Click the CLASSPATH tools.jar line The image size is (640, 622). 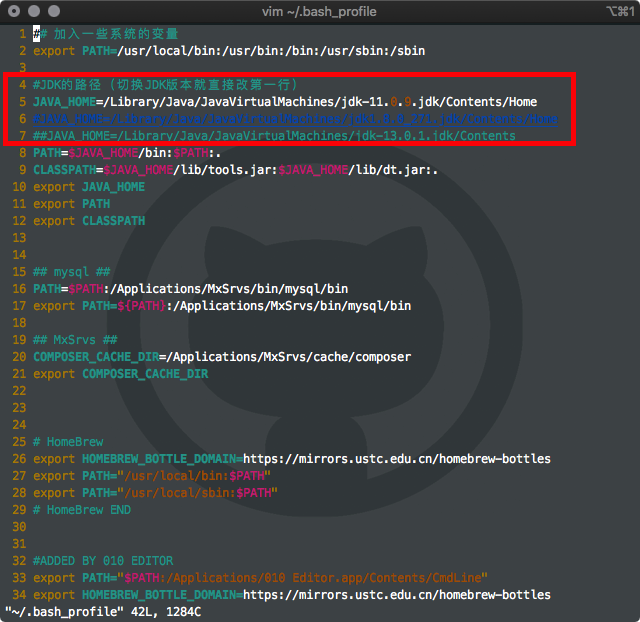pos(236,170)
